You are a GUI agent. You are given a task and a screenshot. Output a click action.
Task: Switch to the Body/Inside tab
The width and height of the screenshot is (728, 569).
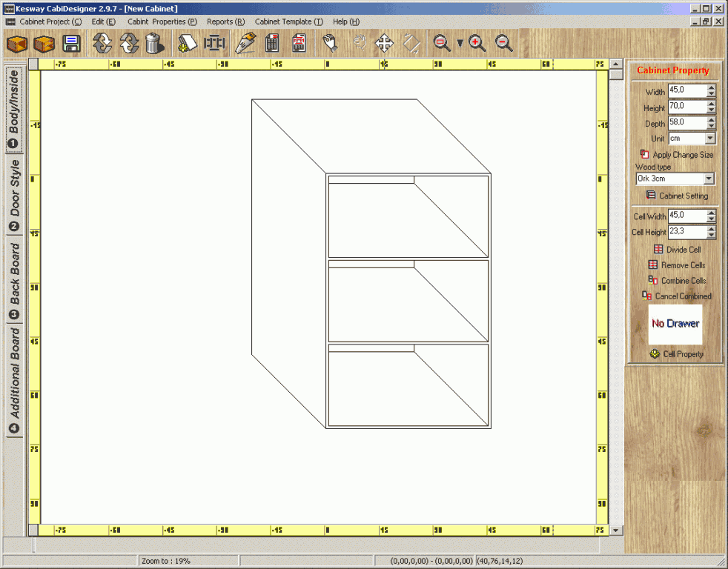pyautogui.click(x=14, y=110)
